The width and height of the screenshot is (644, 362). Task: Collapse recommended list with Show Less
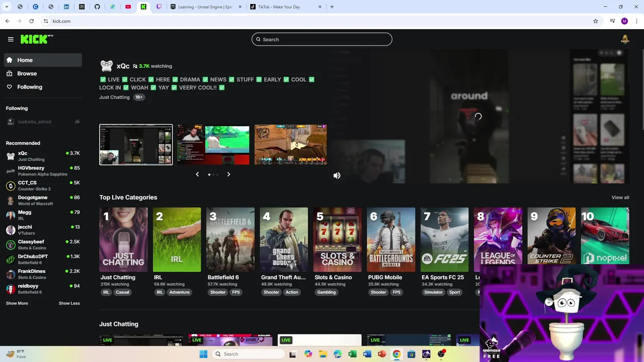coord(69,303)
